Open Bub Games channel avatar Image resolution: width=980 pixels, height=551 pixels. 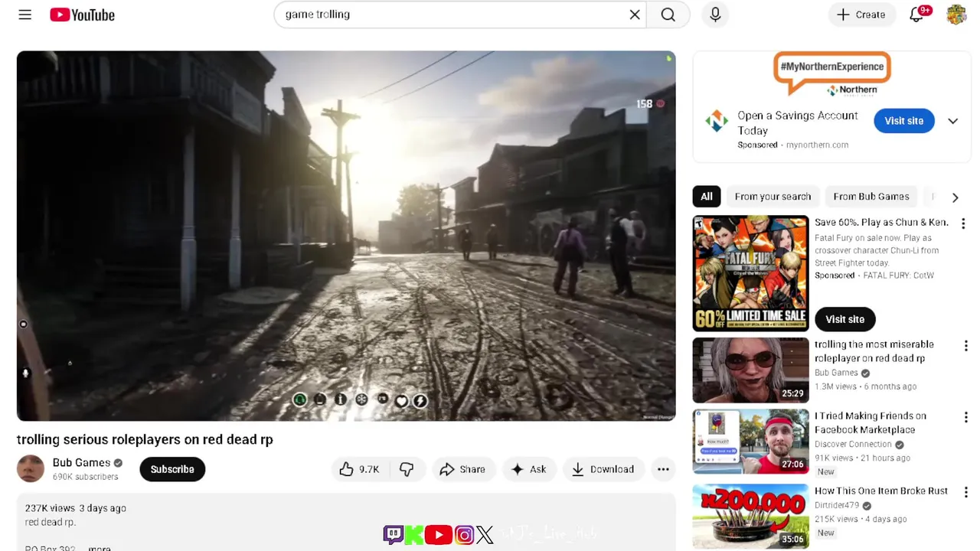tap(31, 468)
